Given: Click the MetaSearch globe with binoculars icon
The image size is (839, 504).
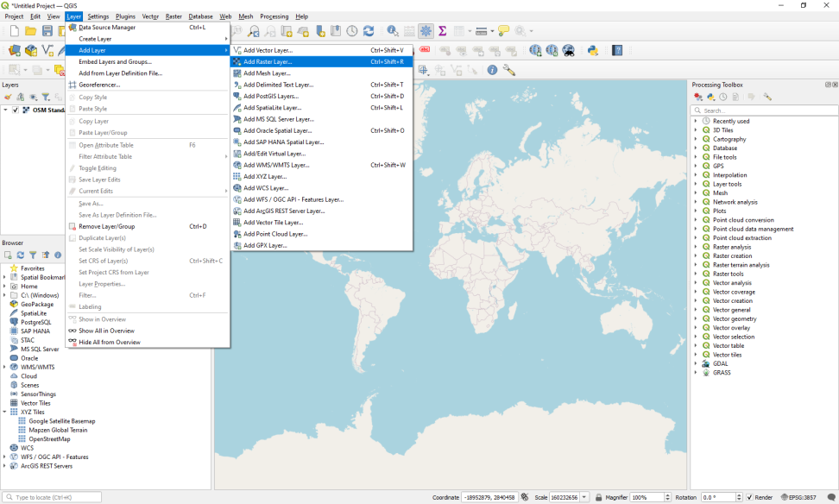Looking at the screenshot, I should point(569,50).
